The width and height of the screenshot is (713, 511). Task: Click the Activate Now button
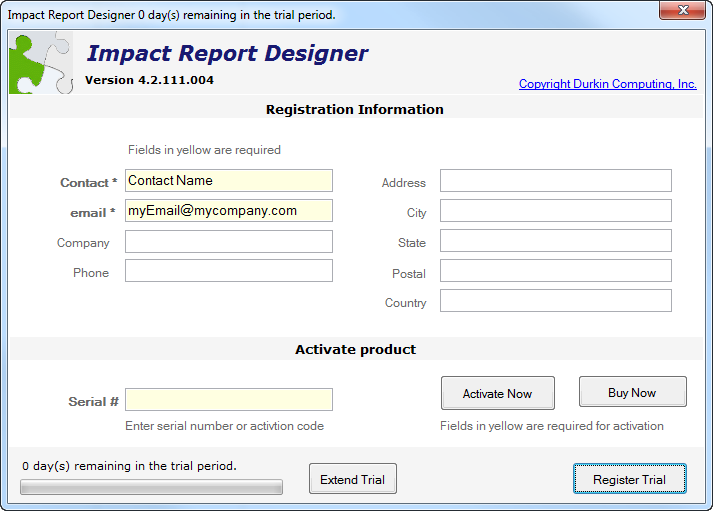click(497, 393)
